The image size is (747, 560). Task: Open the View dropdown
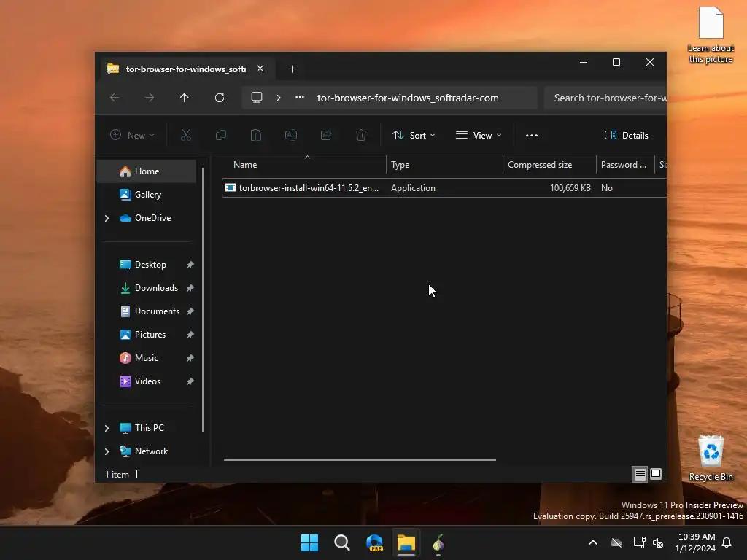(479, 135)
